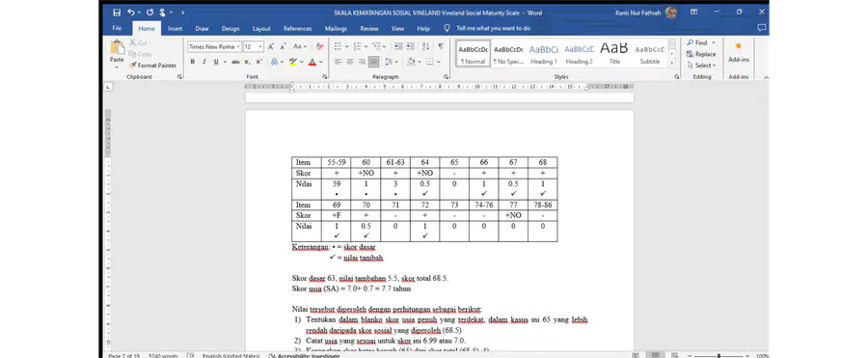Toggle paragraph marks display
The height and width of the screenshot is (358, 868).
tap(441, 46)
